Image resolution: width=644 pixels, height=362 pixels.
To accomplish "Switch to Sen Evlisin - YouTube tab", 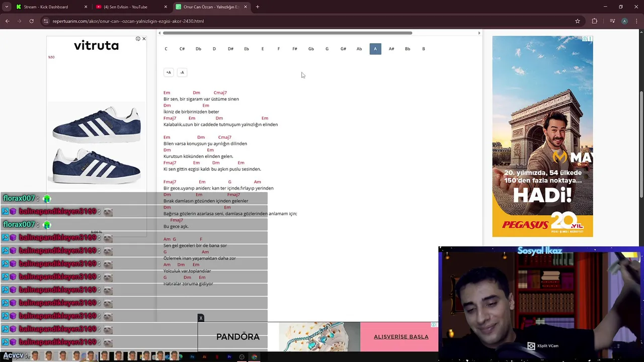I will point(132,7).
